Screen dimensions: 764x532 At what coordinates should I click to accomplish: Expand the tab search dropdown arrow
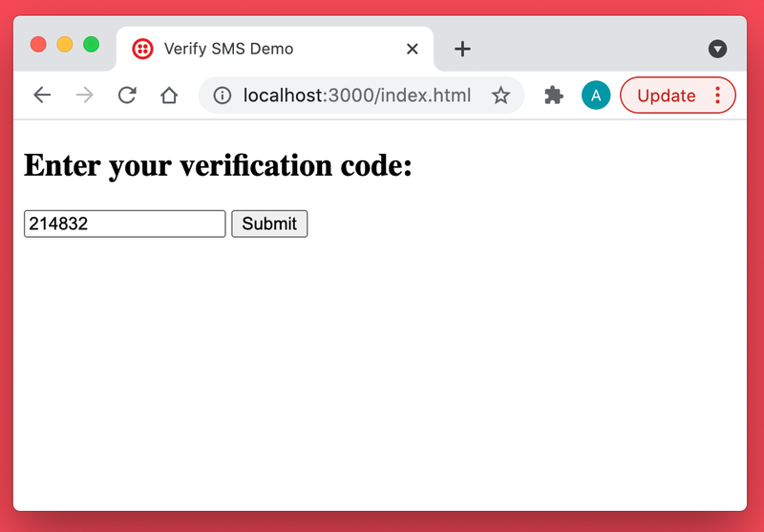coord(718,49)
